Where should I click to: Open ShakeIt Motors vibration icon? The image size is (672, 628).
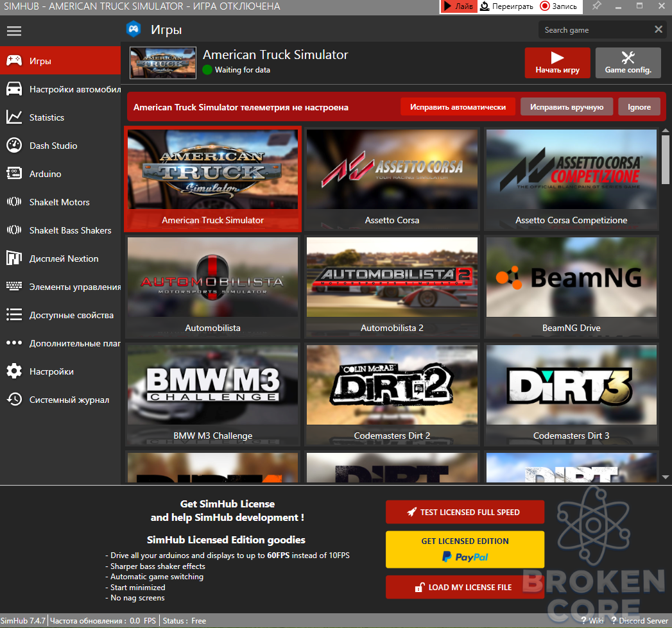click(x=14, y=202)
